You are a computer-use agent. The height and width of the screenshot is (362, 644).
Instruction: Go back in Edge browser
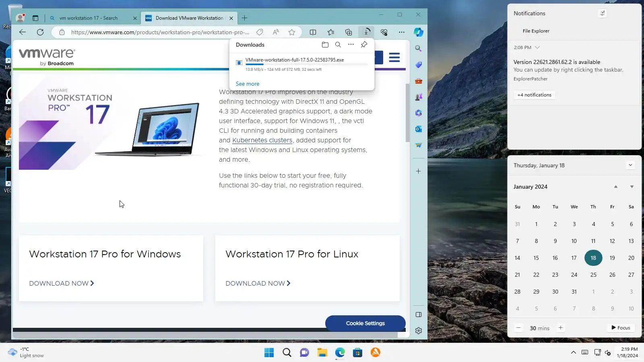23,32
